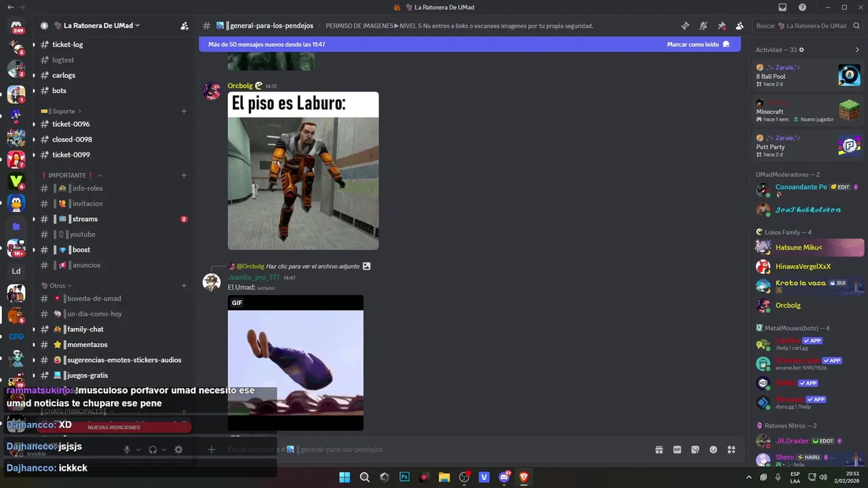Open Discord direct messages home icon
The image size is (868, 488).
[16, 26]
